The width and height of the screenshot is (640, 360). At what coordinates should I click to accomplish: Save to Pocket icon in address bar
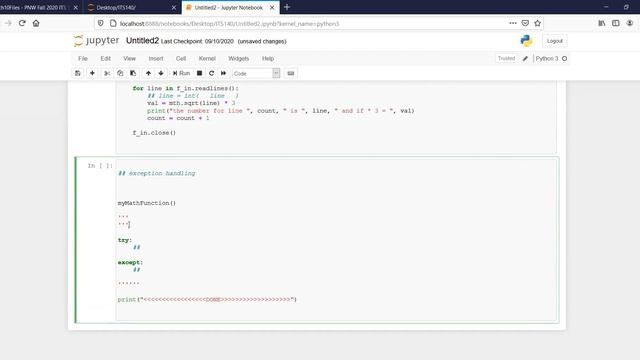[525, 23]
